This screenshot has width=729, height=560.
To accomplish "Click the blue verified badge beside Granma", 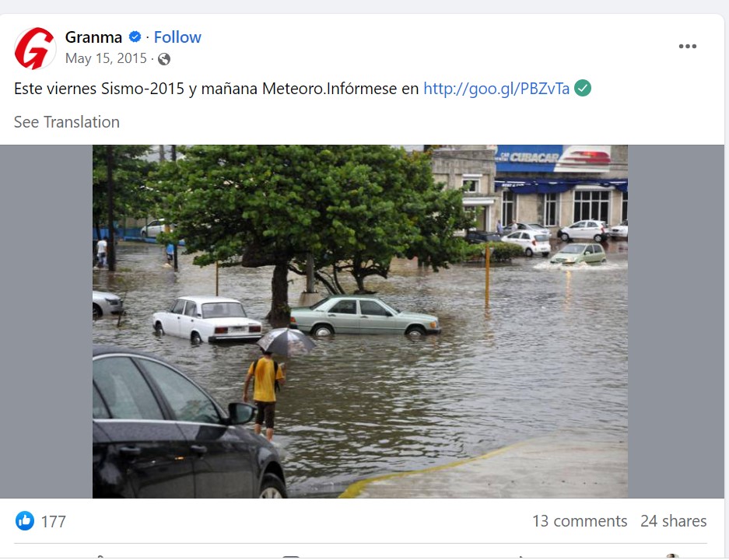I will 135,37.
